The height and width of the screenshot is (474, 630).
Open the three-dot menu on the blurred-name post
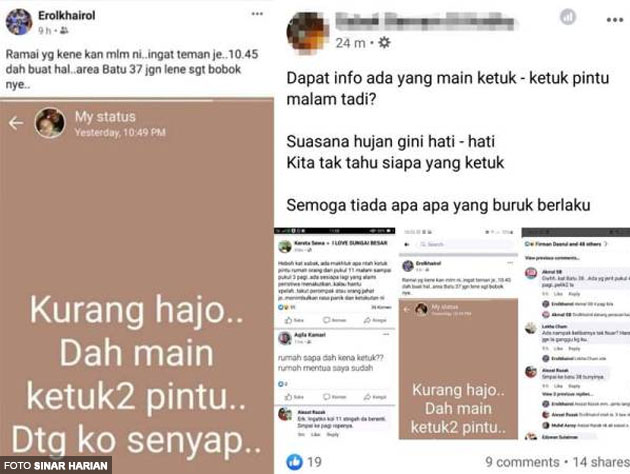[615, 20]
